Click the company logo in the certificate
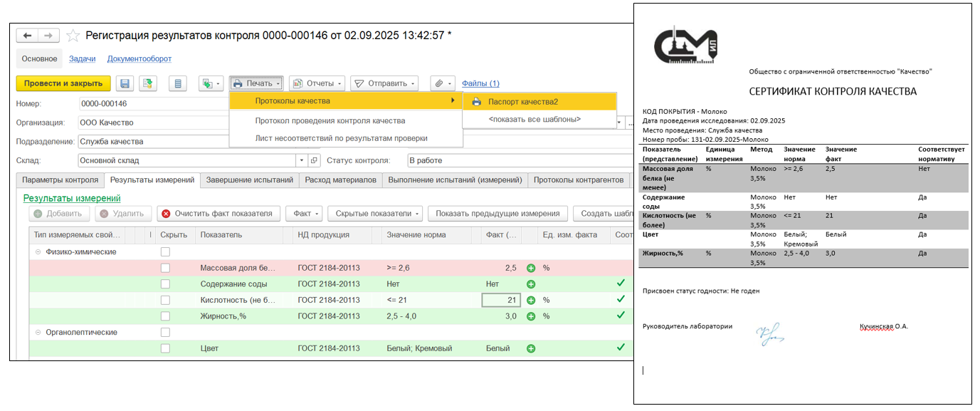 [686, 46]
